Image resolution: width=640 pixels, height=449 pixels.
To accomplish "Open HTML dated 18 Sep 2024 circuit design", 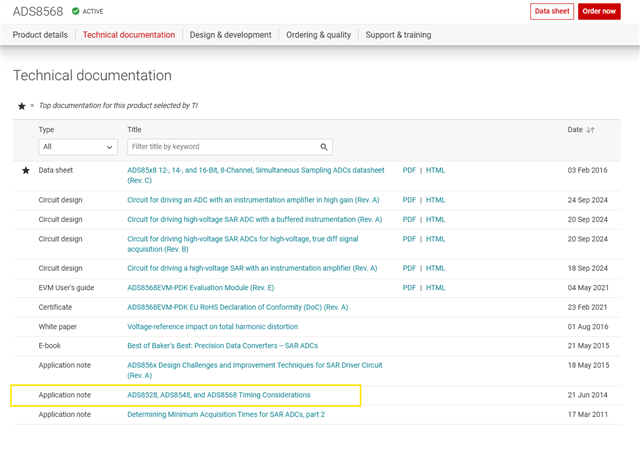I will coord(436,268).
